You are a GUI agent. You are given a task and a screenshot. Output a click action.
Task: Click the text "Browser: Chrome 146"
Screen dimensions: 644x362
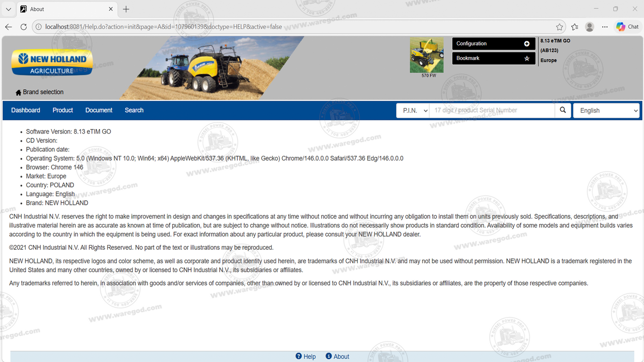tap(54, 167)
